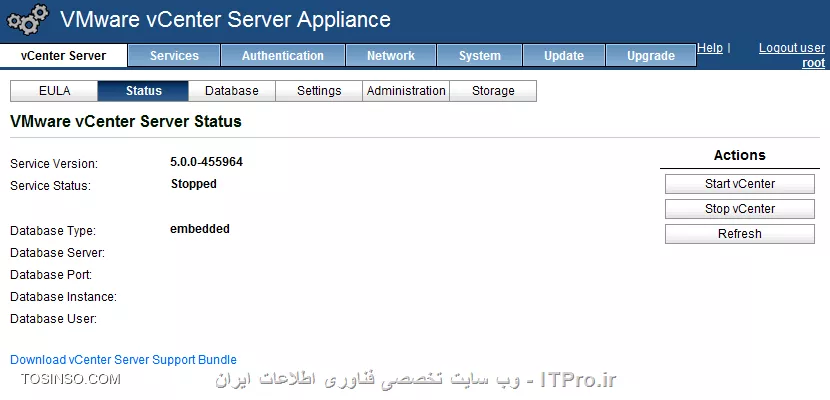Switch to the Storage sub-tab
Image resolution: width=830 pixels, height=400 pixels.
pos(493,91)
